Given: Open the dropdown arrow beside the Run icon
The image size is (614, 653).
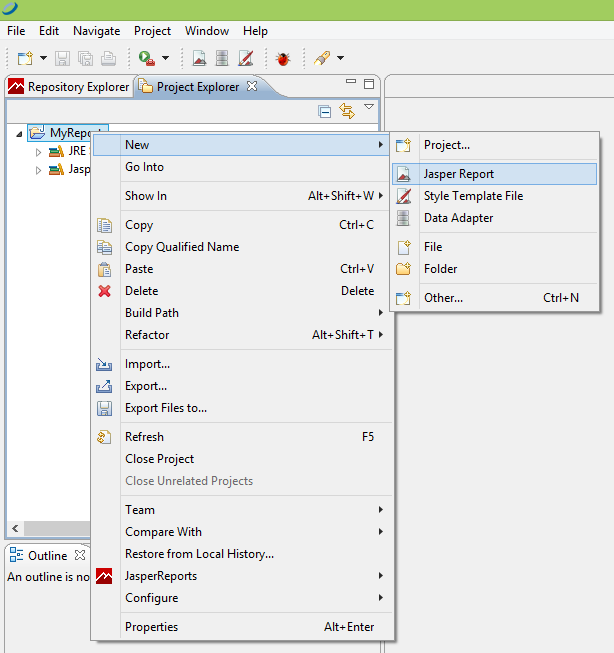Looking at the screenshot, I should pyautogui.click(x=165, y=58).
